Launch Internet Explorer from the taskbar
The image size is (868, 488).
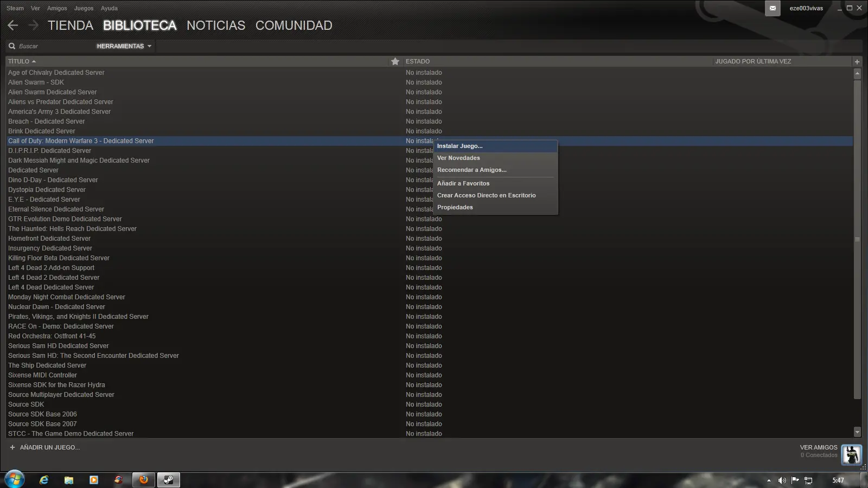point(44,480)
